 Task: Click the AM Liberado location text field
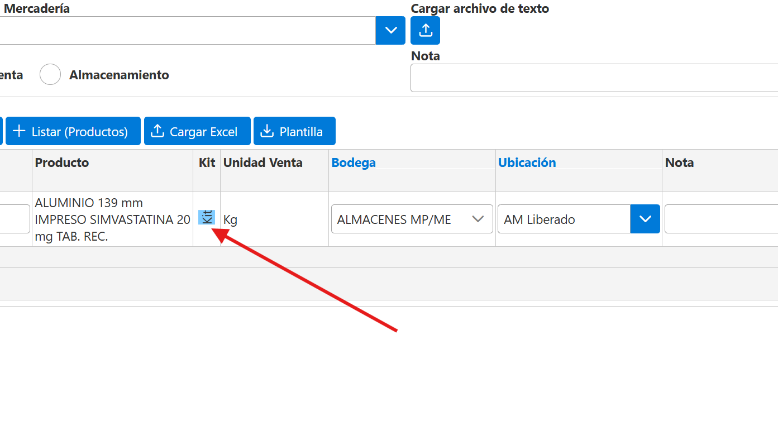click(564, 219)
